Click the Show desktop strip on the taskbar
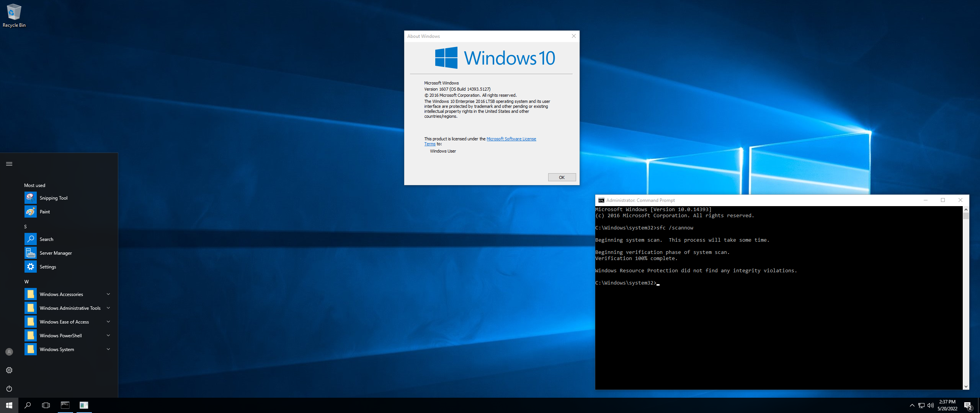This screenshot has height=413, width=980. (978, 405)
